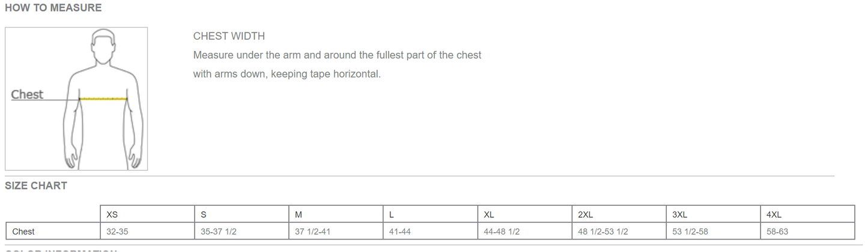Image resolution: width=868 pixels, height=252 pixels.
Task: Select the HOW TO MEASURE heading
Action: click(x=53, y=8)
